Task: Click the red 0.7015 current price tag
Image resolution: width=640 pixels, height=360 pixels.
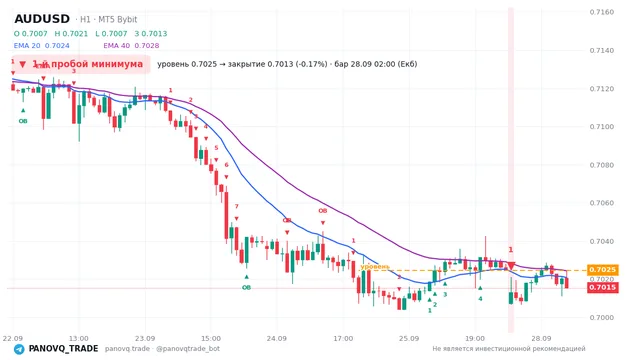Action: click(x=602, y=287)
